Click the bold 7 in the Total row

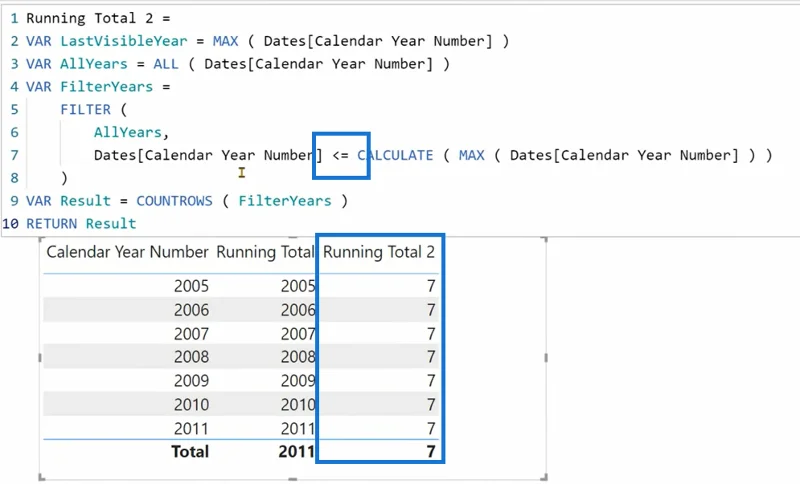click(x=431, y=451)
